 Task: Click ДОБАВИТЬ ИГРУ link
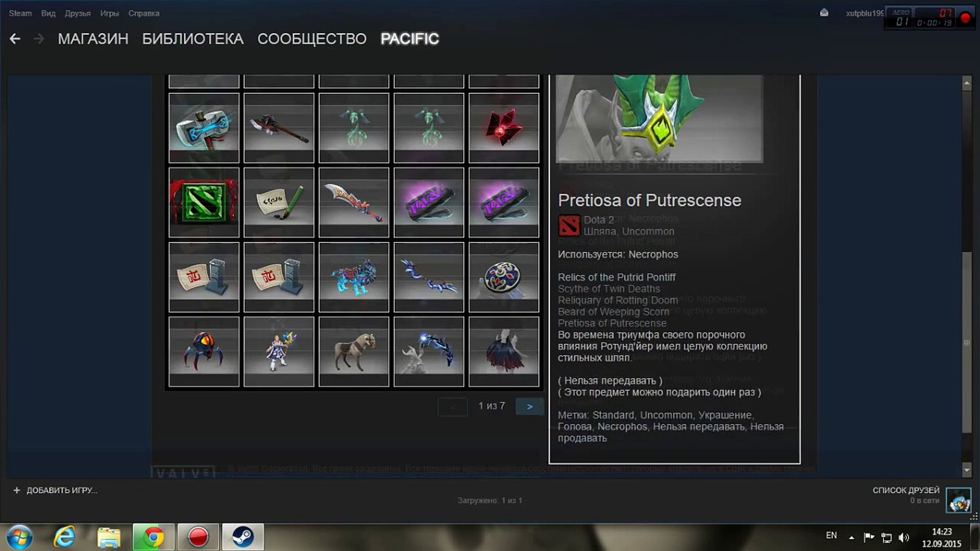(x=62, y=490)
